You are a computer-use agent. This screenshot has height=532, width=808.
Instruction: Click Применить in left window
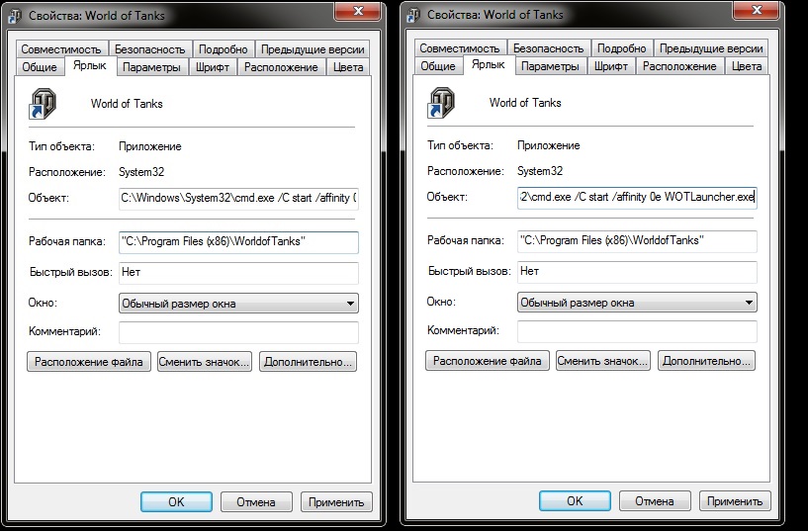pyautogui.click(x=336, y=501)
